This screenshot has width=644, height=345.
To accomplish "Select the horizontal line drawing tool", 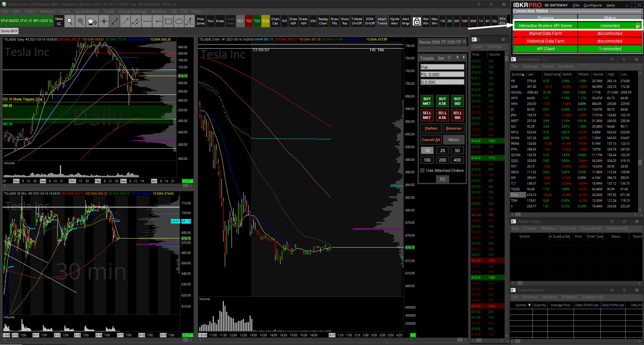I will [147, 21].
